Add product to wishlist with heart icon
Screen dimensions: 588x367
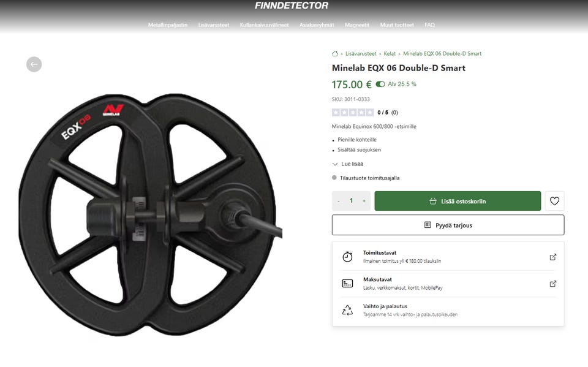[554, 201]
